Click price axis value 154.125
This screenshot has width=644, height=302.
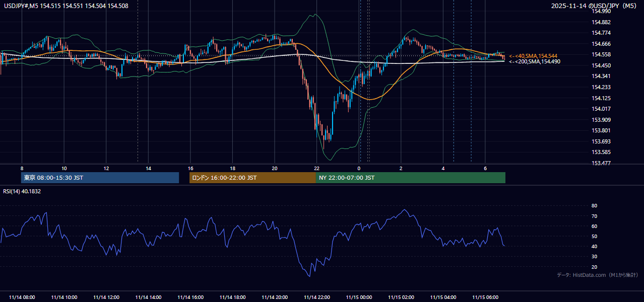coord(601,98)
